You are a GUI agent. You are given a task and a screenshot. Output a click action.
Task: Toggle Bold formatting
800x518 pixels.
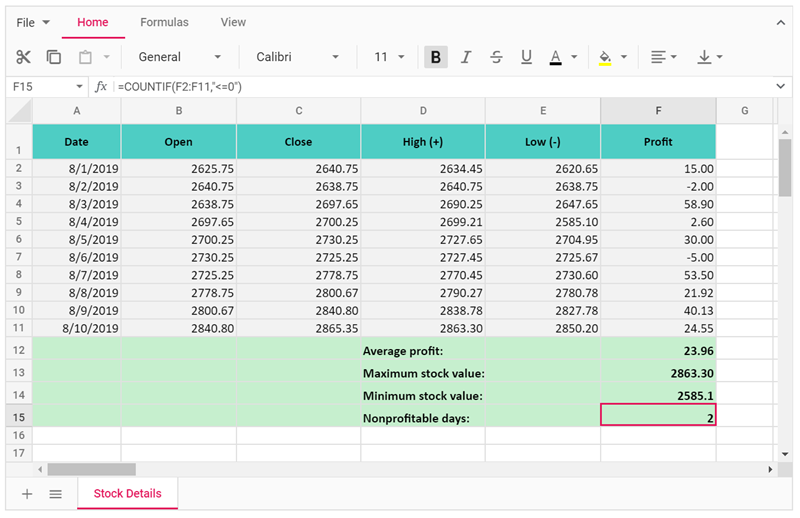click(435, 57)
